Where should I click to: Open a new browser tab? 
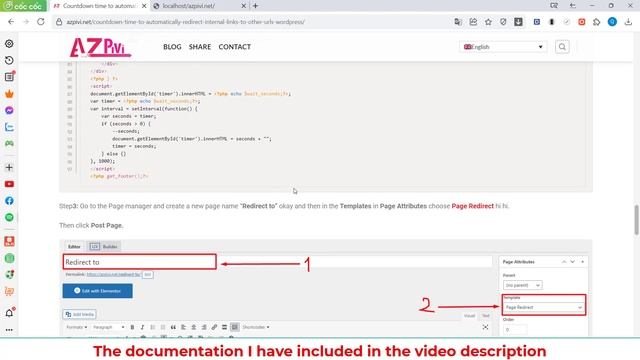coord(256,6)
